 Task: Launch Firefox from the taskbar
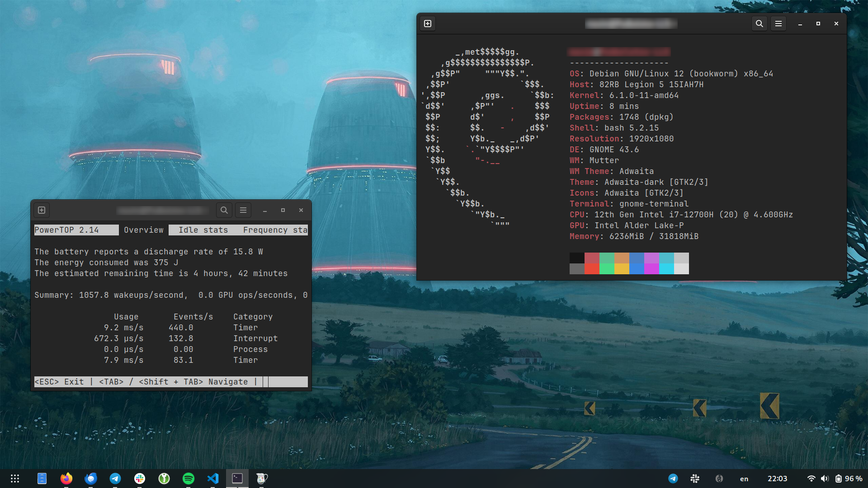click(66, 479)
